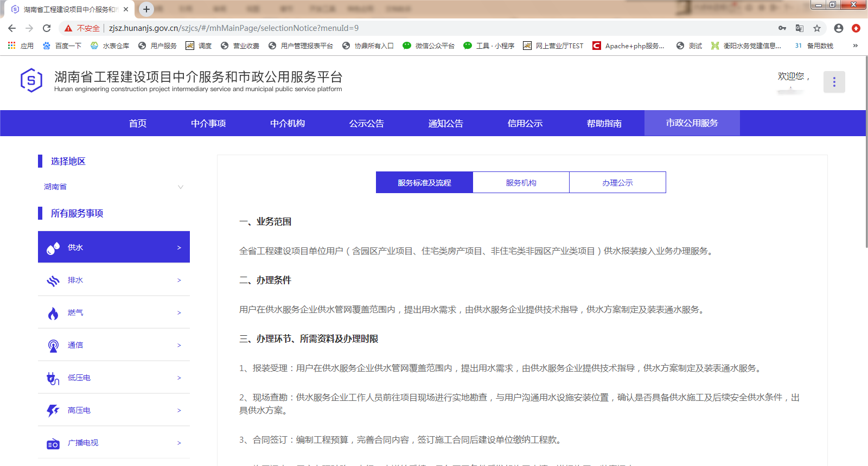
Task: Click the gas (燃气) flame icon
Action: tap(53, 313)
